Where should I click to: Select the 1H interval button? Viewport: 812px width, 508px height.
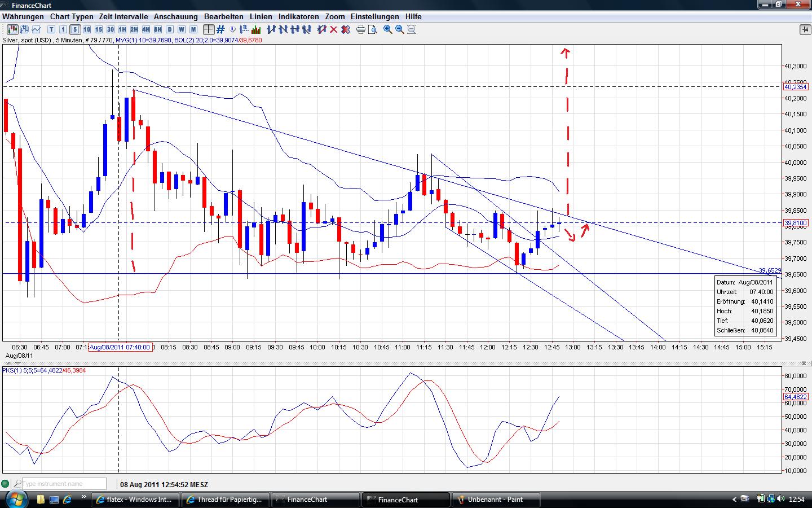click(x=122, y=29)
